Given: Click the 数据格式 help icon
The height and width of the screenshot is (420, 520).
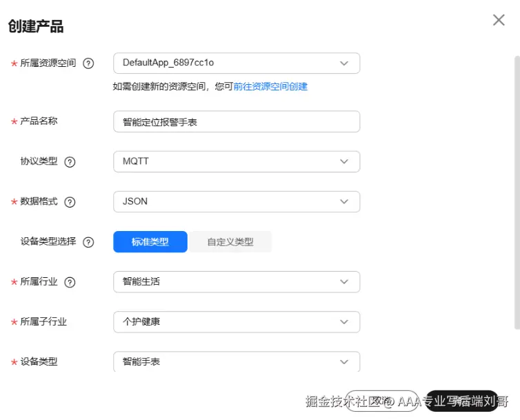Looking at the screenshot, I should click(70, 201).
